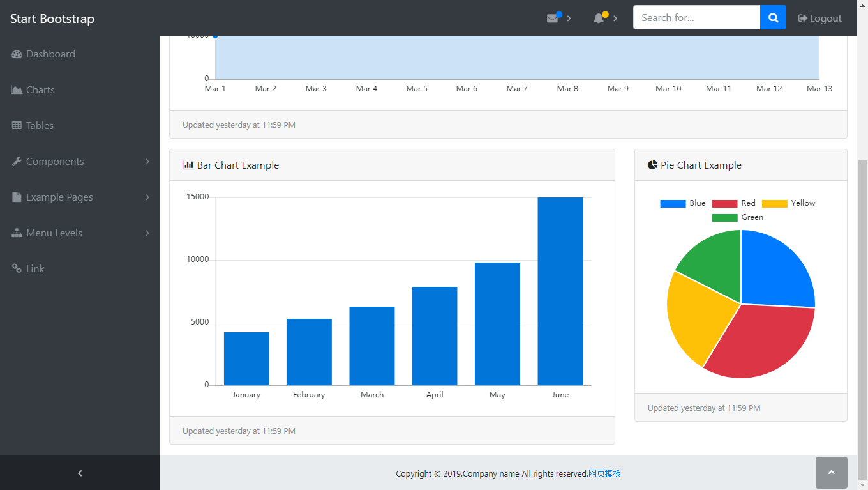Viewport: 868px width, 490px height.
Task: Toggle the Green dataset in pie legend
Action: [738, 217]
